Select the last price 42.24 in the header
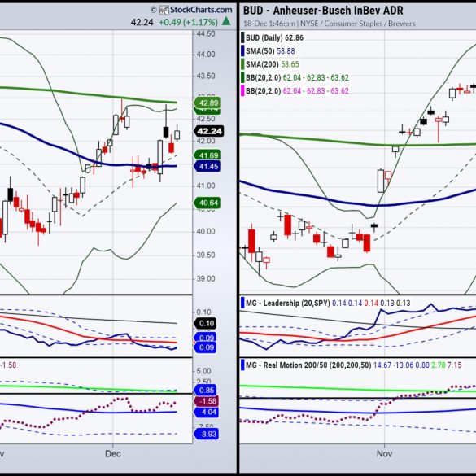 pos(142,22)
